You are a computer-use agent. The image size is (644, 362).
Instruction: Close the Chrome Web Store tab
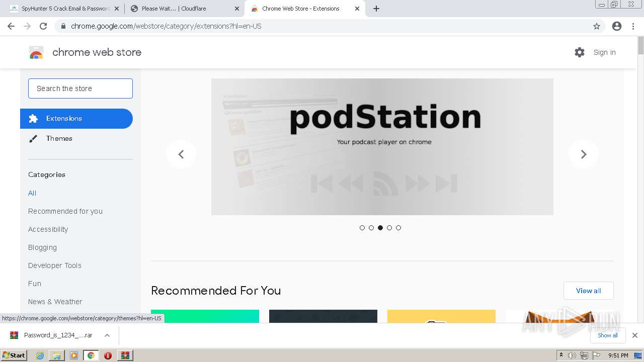(x=357, y=9)
